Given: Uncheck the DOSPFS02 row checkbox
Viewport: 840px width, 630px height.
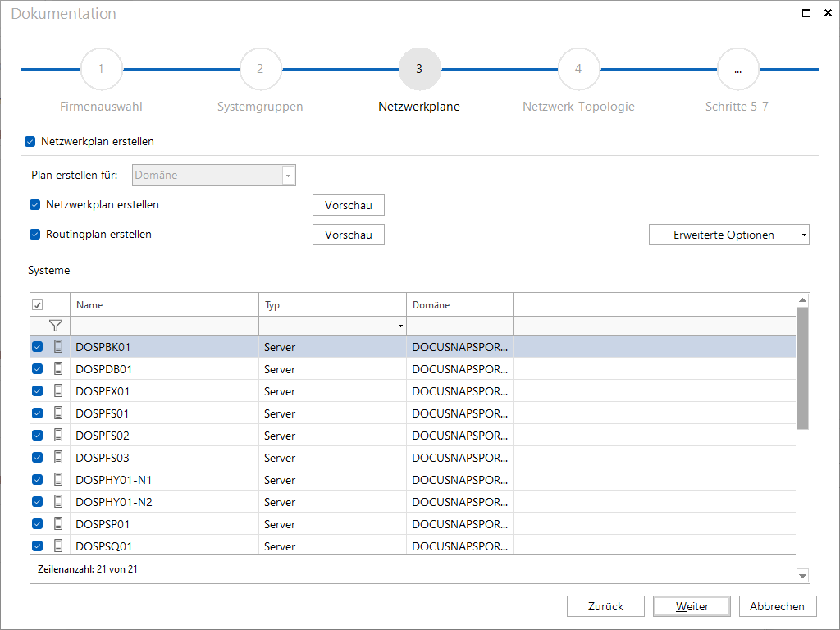Looking at the screenshot, I should click(38, 435).
